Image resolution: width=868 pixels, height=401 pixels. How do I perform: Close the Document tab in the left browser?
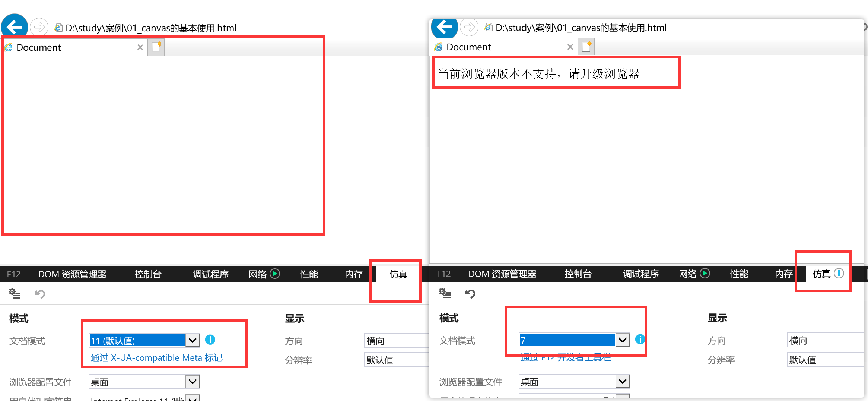140,47
